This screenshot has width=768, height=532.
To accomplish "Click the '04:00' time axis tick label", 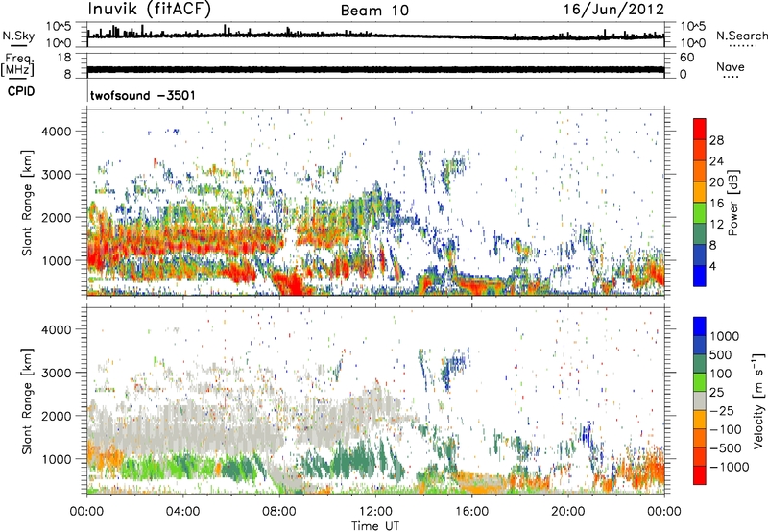I will click(x=183, y=512).
